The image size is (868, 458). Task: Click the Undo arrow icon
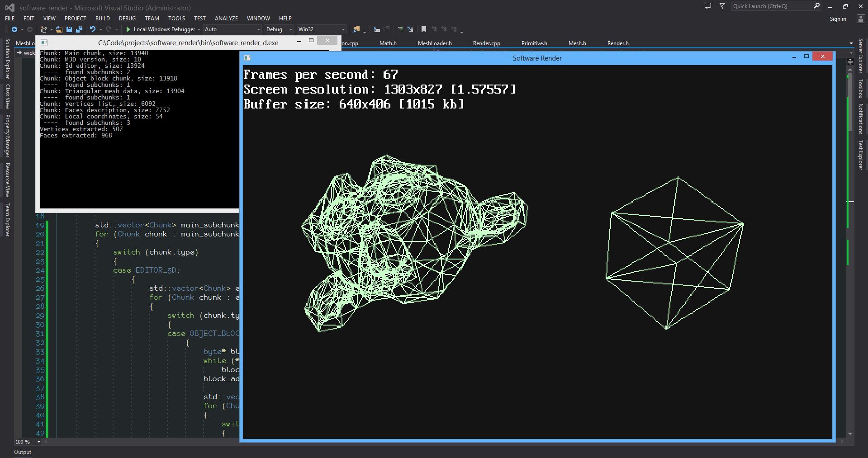(93, 29)
